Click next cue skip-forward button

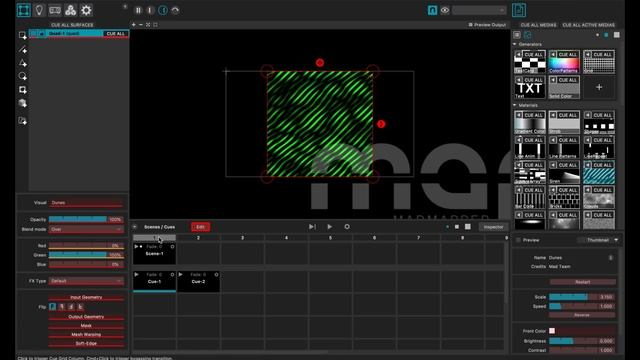click(x=312, y=227)
